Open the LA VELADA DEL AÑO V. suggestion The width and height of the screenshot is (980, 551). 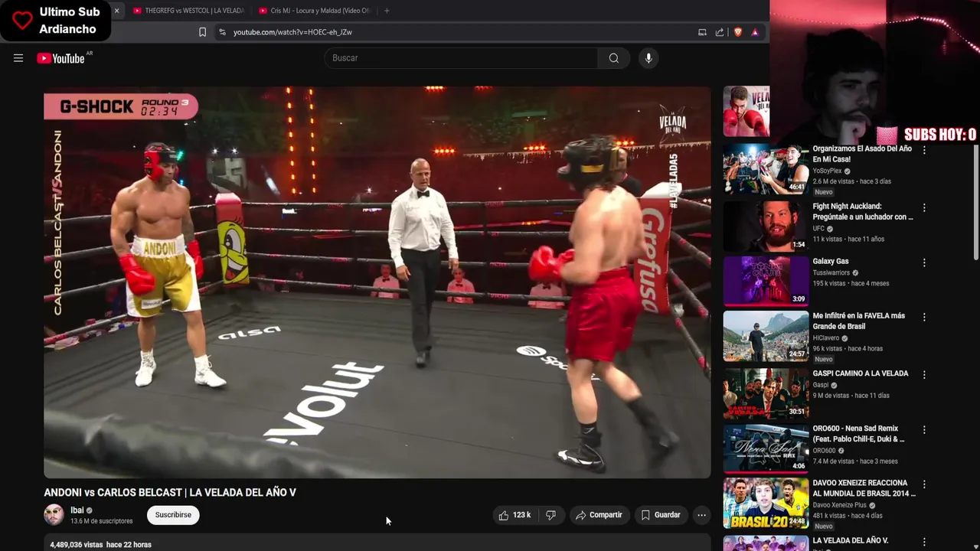[851, 540]
